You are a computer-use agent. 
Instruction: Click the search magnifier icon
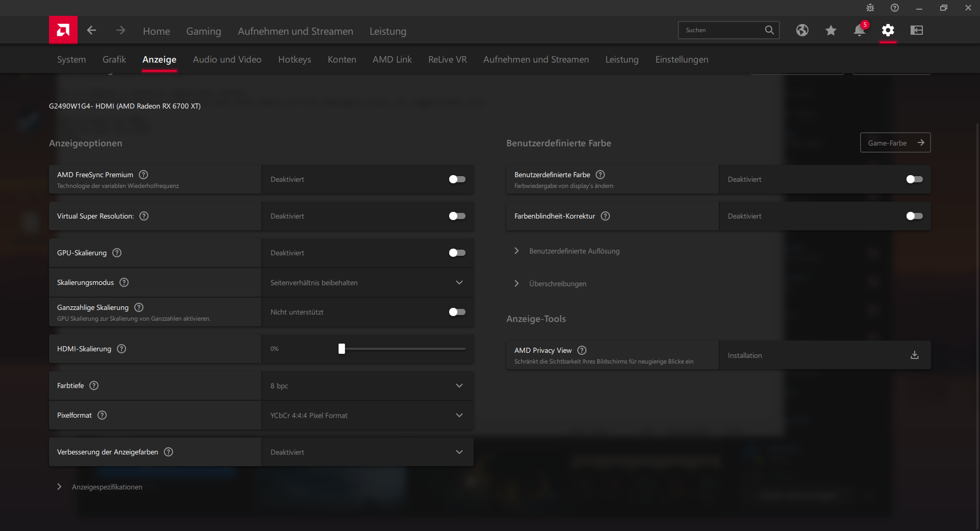(x=769, y=30)
